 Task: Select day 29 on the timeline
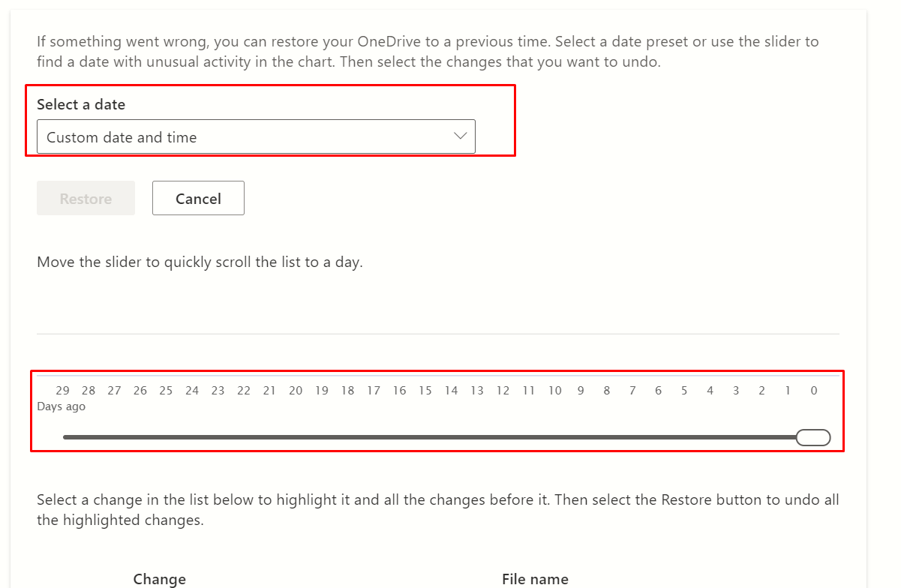tap(62, 390)
